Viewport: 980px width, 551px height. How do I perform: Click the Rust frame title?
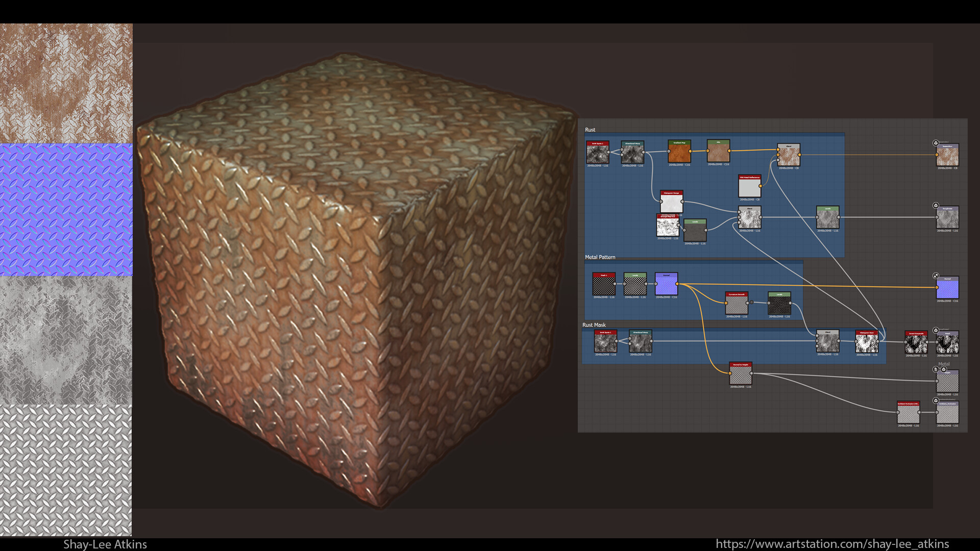(x=591, y=130)
